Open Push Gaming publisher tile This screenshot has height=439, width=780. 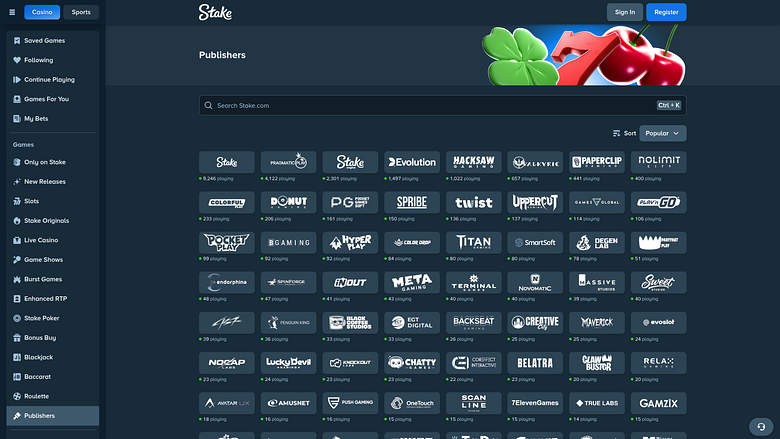click(350, 403)
